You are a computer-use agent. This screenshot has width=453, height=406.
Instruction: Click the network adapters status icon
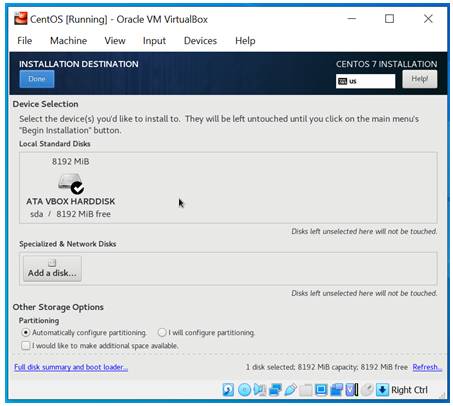[x=275, y=390]
